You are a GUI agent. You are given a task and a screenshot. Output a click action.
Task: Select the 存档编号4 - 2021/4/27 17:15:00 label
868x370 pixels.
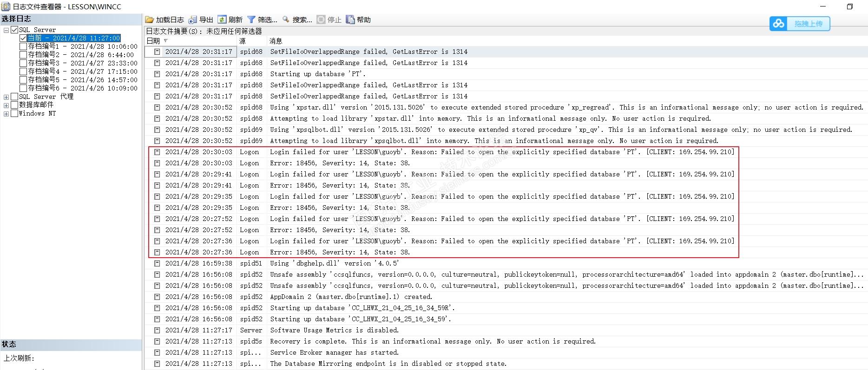(x=83, y=71)
